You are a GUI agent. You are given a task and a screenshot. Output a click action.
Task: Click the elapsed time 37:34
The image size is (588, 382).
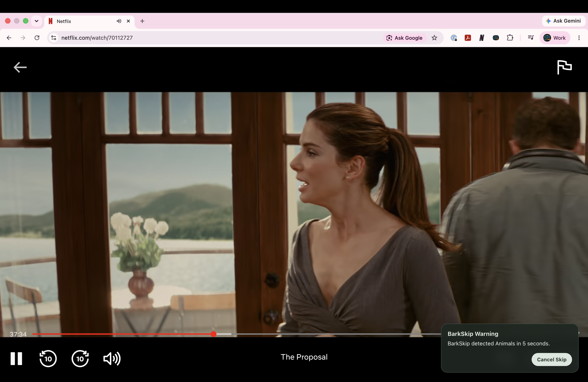18,334
